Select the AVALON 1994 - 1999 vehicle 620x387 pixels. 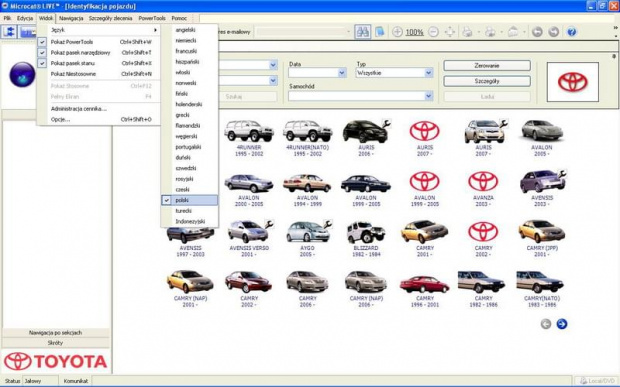tap(307, 189)
